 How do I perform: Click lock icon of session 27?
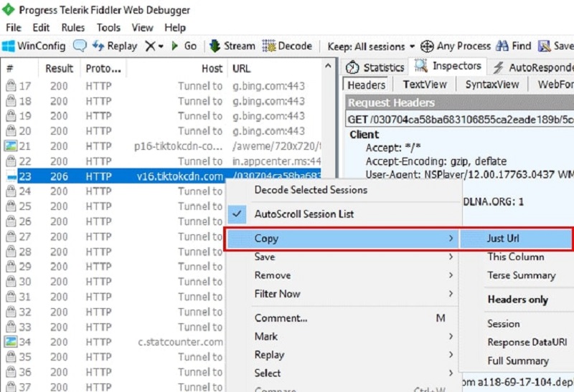pos(11,236)
